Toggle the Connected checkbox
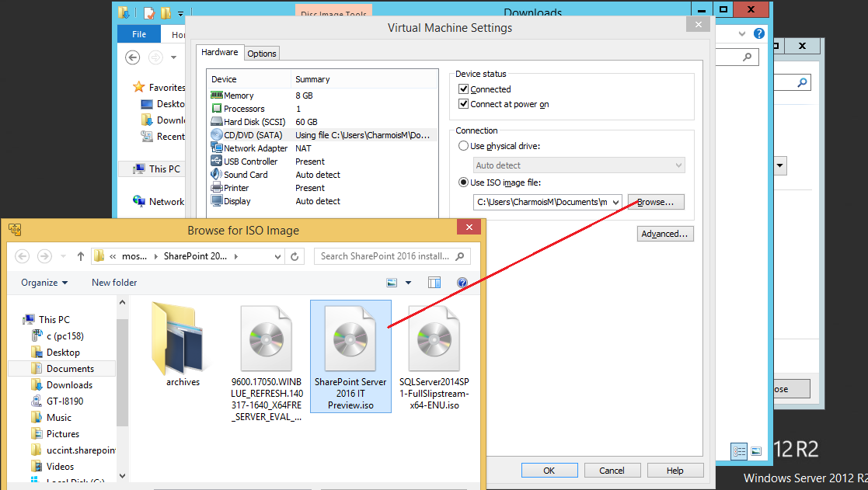This screenshot has width=868, height=490. (464, 89)
